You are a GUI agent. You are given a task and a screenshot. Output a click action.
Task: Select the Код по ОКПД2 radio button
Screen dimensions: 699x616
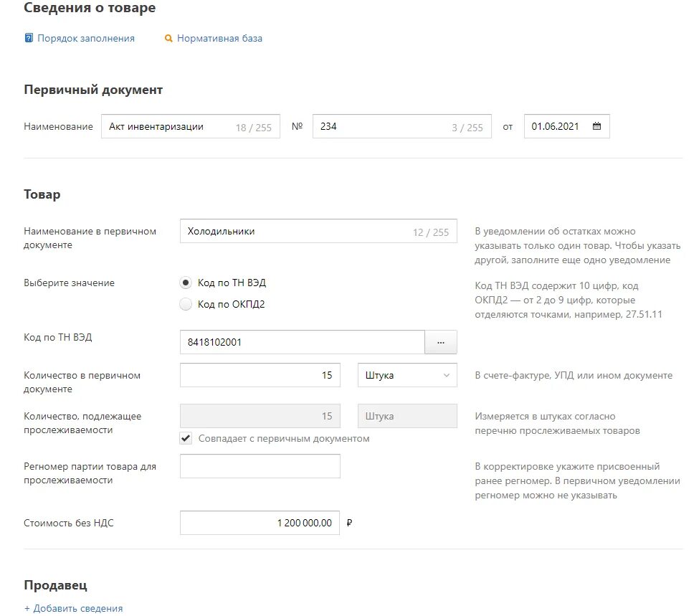(186, 304)
